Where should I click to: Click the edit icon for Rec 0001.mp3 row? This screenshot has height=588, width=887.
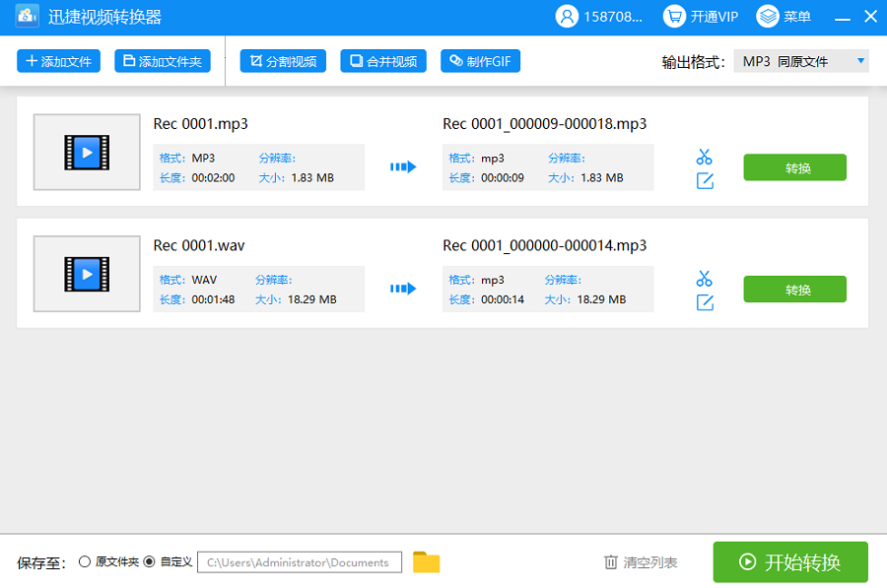705,181
